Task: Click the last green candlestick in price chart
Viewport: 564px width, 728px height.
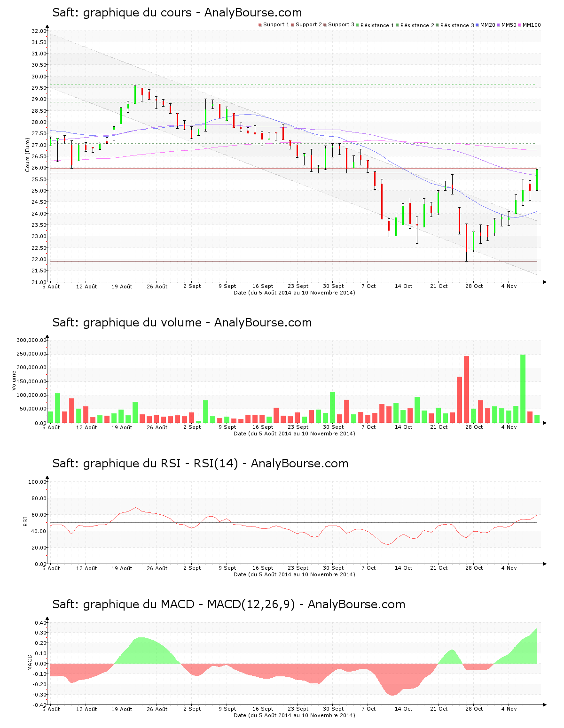Action: tap(537, 180)
